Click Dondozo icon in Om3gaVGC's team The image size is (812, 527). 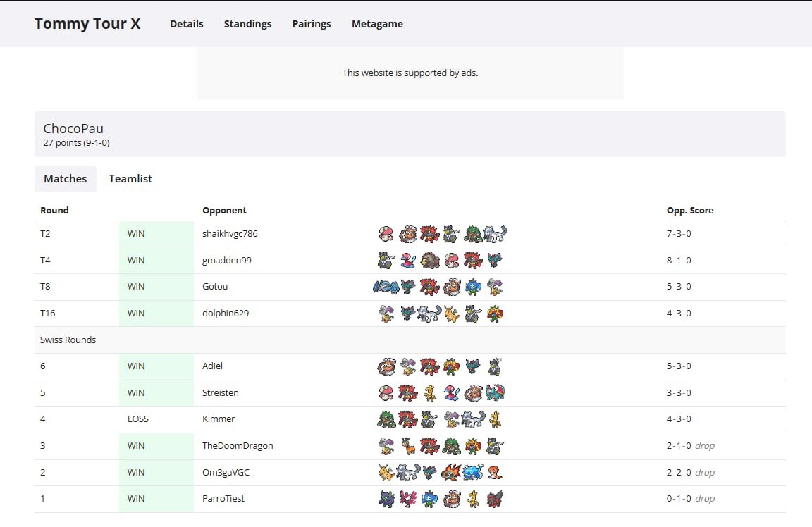(473, 473)
